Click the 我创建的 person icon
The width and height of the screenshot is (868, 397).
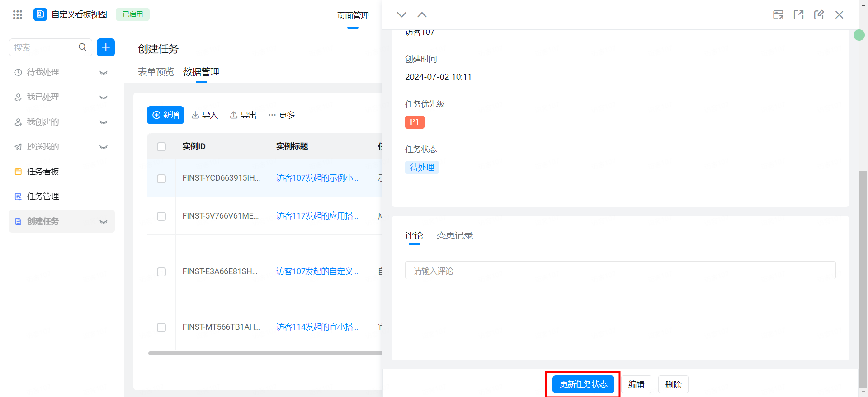(x=18, y=122)
